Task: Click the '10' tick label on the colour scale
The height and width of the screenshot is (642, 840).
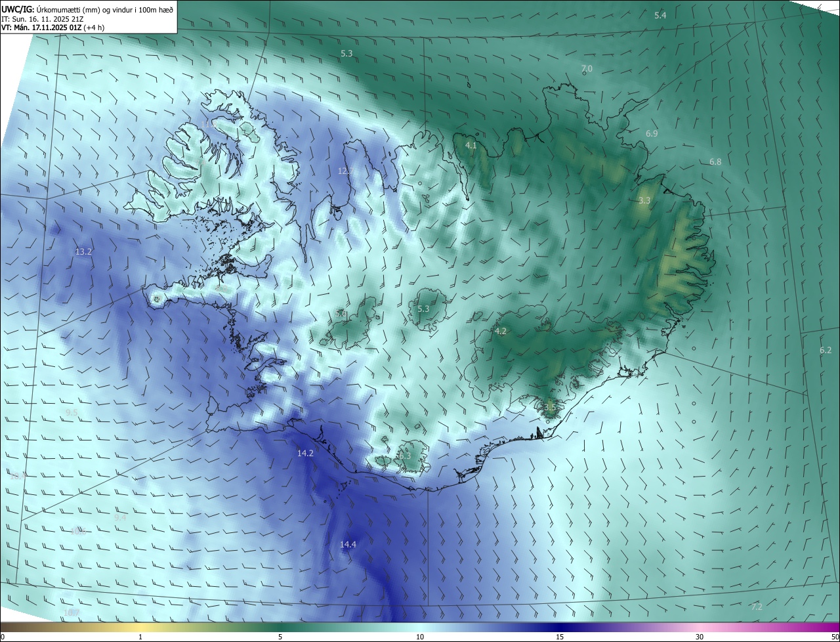Action: click(x=420, y=637)
